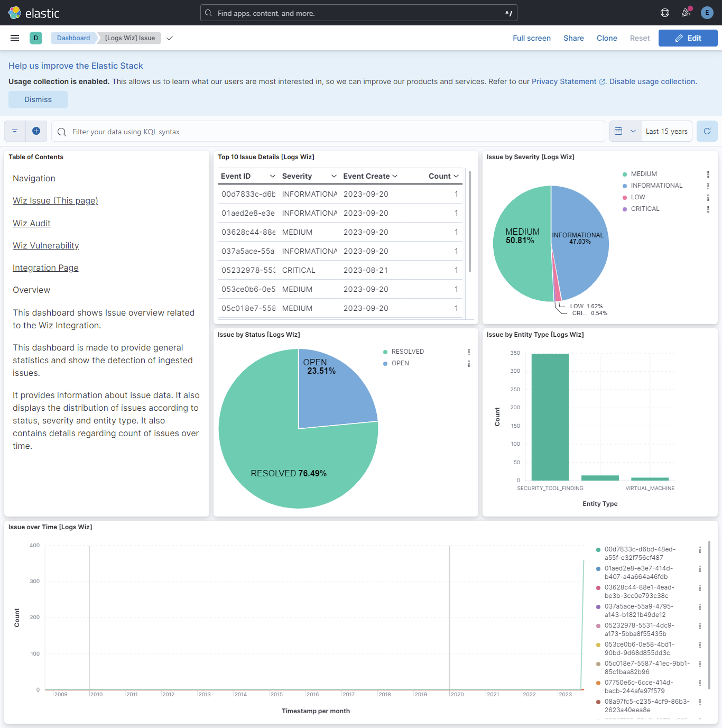Expand the dashboard title chevron
The width and height of the screenshot is (722, 728).
169,38
